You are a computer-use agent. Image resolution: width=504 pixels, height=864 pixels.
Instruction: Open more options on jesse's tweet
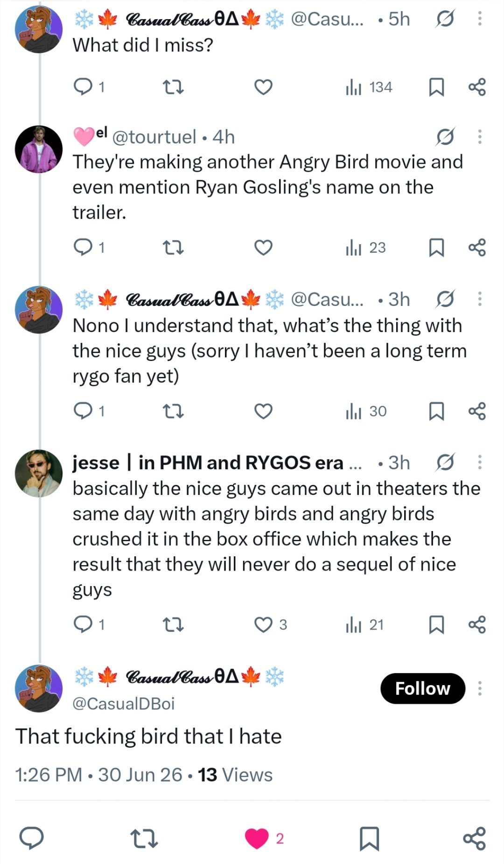click(x=479, y=462)
